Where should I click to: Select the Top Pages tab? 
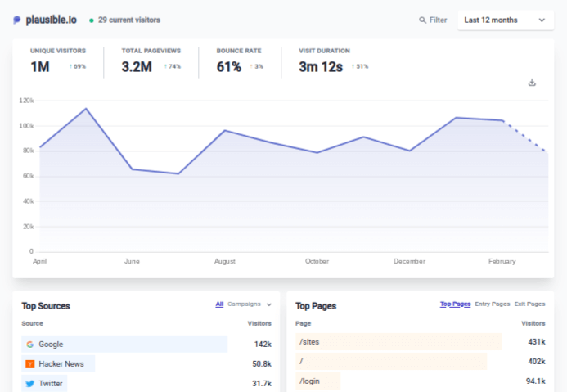click(455, 304)
